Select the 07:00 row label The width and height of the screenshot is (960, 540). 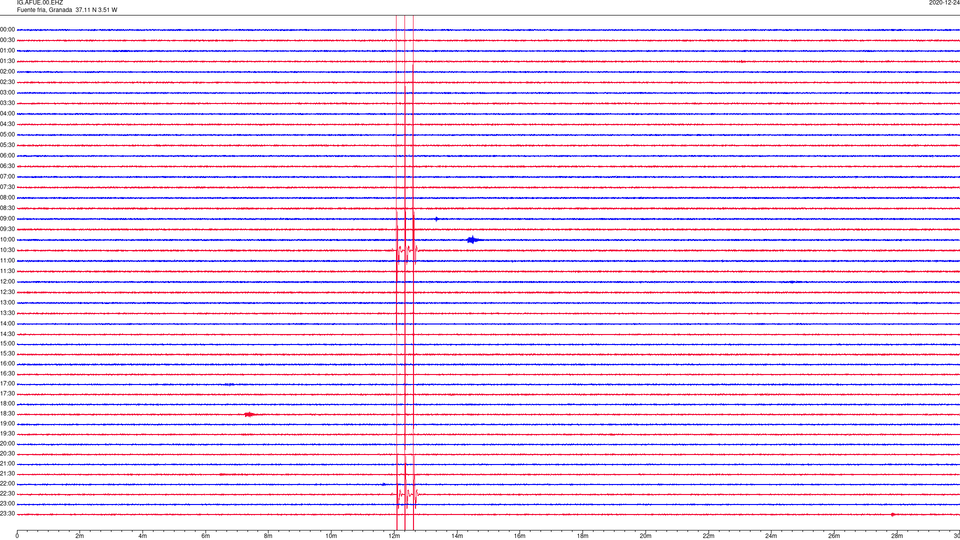(7, 176)
